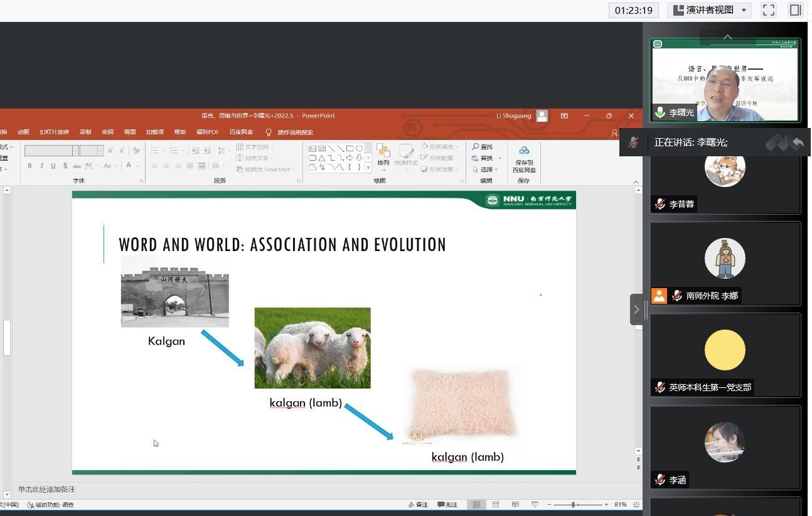The height and width of the screenshot is (516, 812).
Task: Toggle the side panel layout icon
Action: click(x=796, y=10)
